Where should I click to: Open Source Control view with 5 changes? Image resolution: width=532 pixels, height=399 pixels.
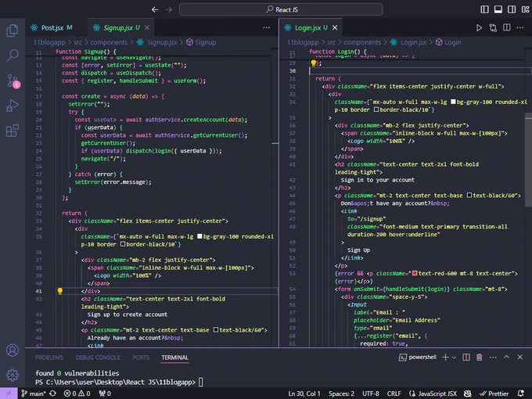coord(13,81)
